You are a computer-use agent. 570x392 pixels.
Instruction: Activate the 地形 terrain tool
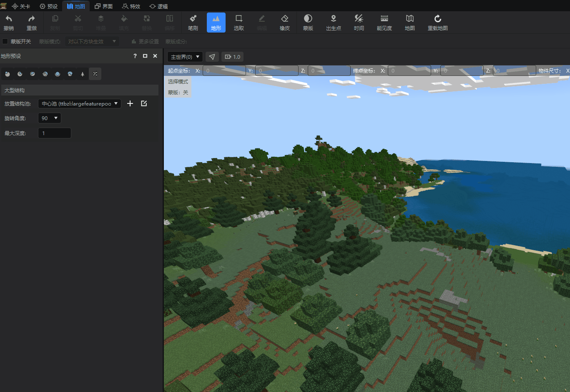(216, 23)
